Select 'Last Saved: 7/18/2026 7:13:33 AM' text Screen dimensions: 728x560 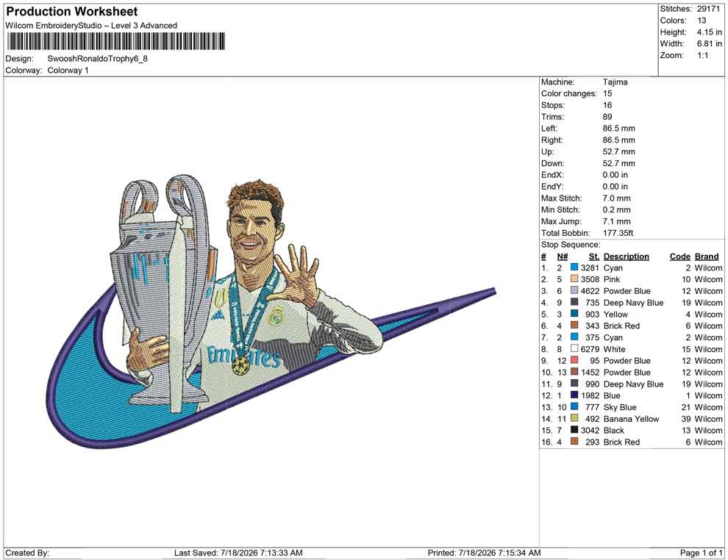pyautogui.click(x=239, y=553)
